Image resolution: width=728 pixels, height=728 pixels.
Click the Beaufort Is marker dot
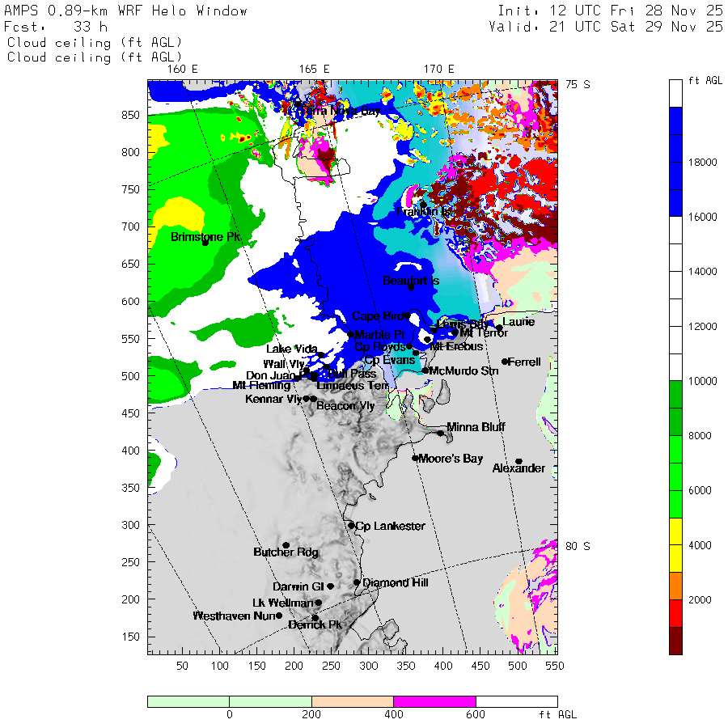click(411, 287)
